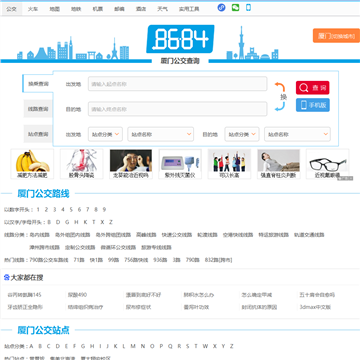360x360 pixels.
Task: Swap origin and destination with 换 arrows
Action: click(x=280, y=97)
